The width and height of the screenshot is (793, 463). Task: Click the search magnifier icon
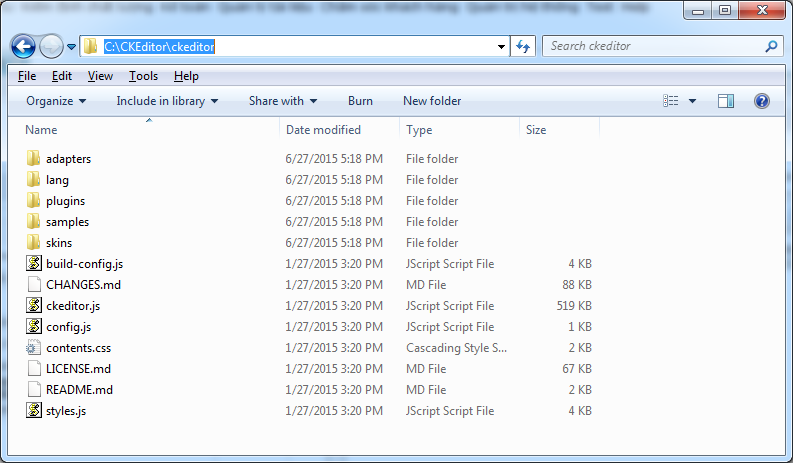pos(771,47)
